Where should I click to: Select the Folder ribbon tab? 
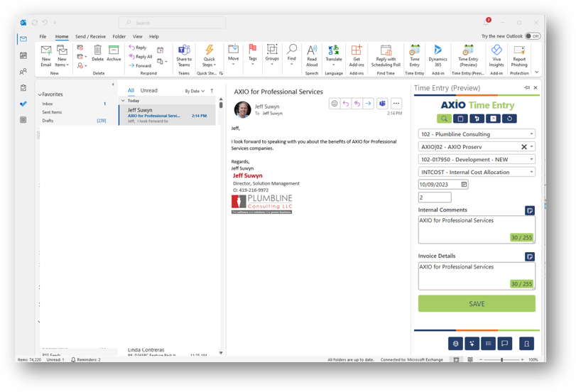coord(119,36)
